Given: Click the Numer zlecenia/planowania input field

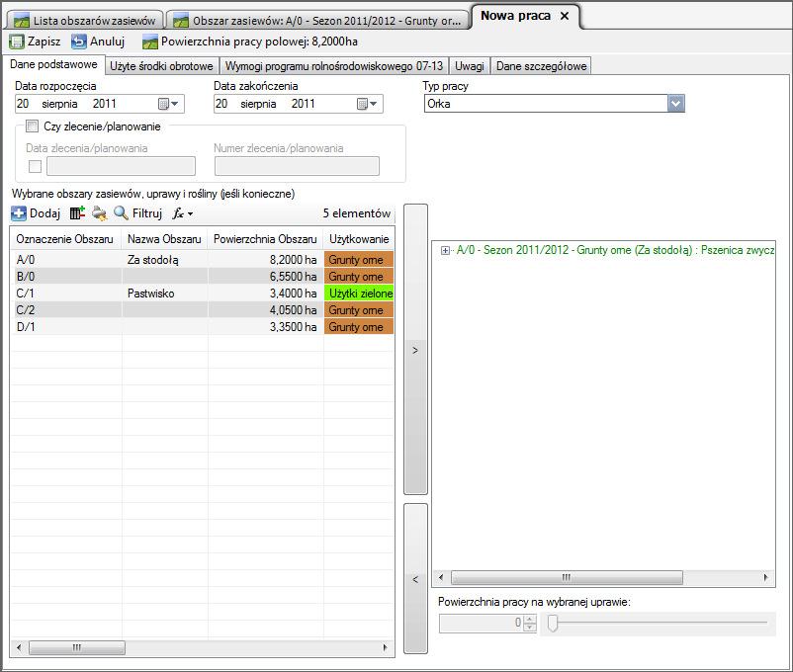Looking at the screenshot, I should [297, 166].
